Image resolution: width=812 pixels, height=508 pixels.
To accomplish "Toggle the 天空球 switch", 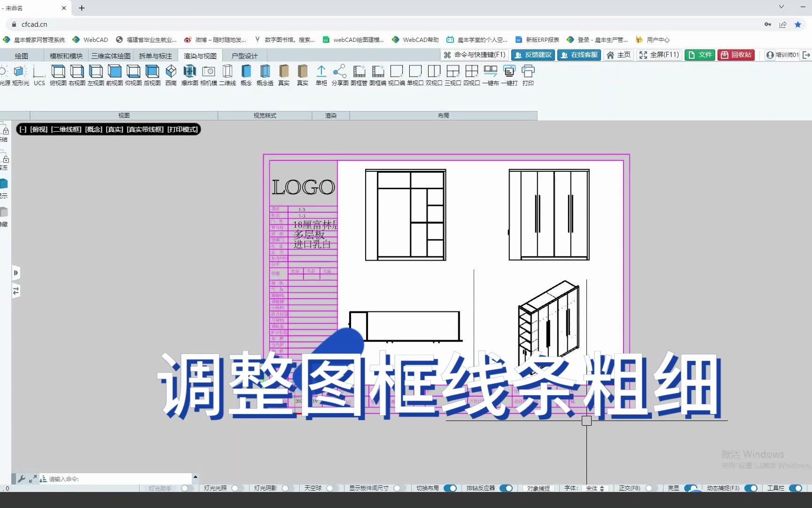I will (331, 488).
